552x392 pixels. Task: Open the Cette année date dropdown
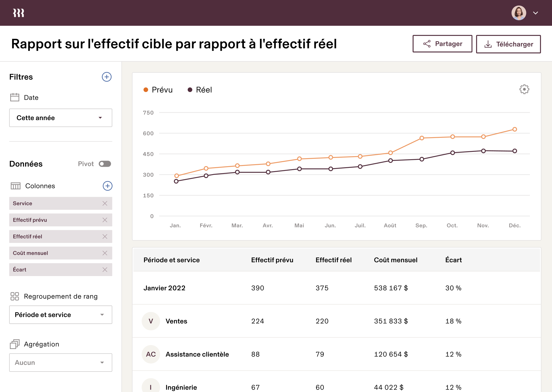point(60,118)
